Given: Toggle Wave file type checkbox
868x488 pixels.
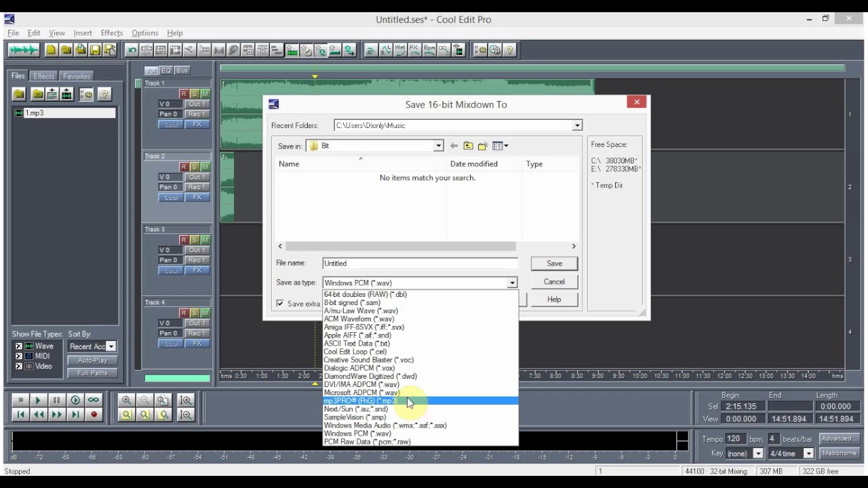Looking at the screenshot, I should (19, 346).
